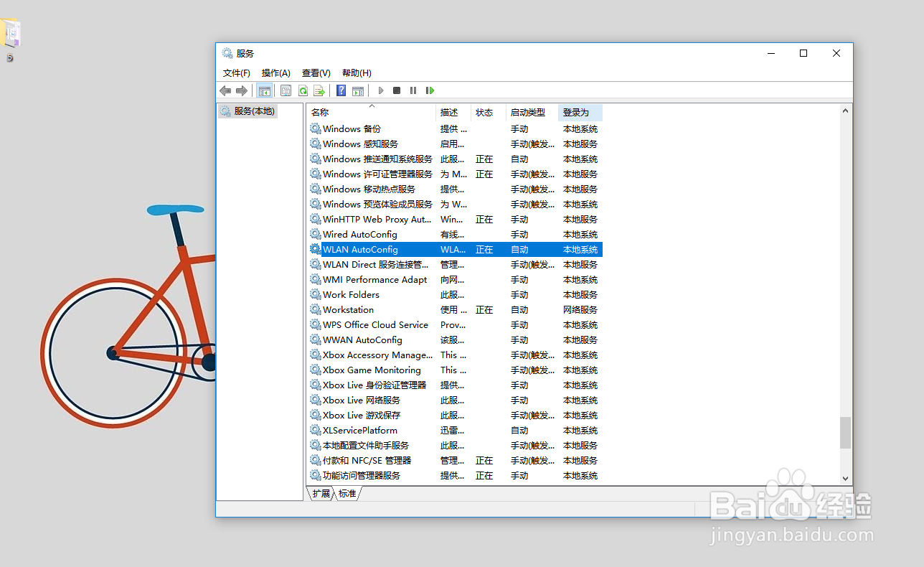Sort by the 描述 column header
Screen dimensions: 924x567
coord(453,112)
